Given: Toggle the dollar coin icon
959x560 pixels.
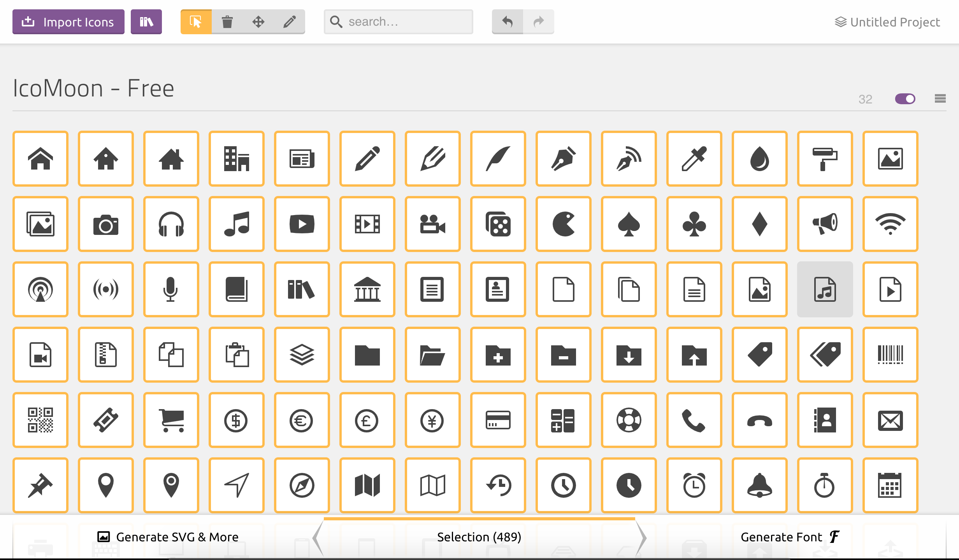Looking at the screenshot, I should tap(237, 420).
